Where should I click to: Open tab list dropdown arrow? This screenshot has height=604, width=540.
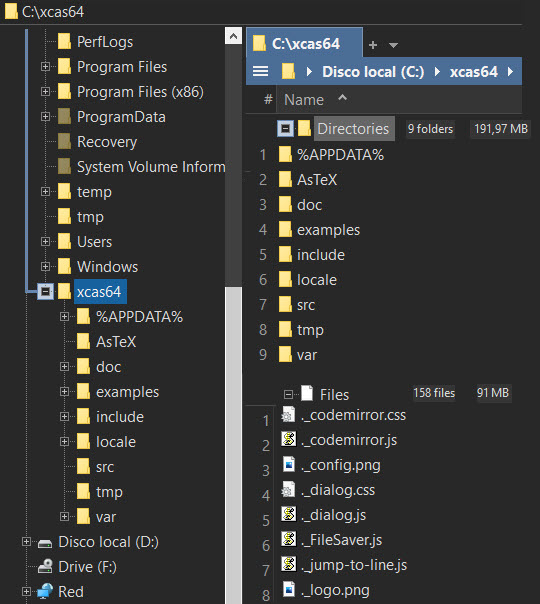tap(393, 45)
